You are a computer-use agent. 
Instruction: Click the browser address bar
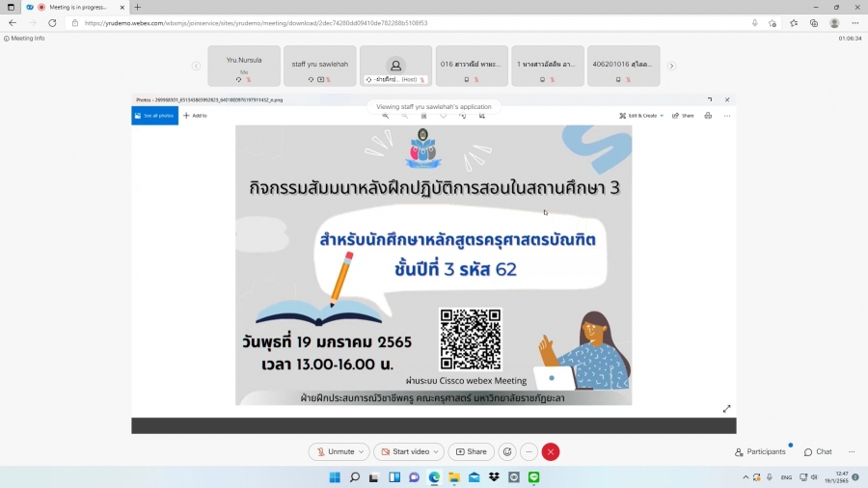[386, 23]
